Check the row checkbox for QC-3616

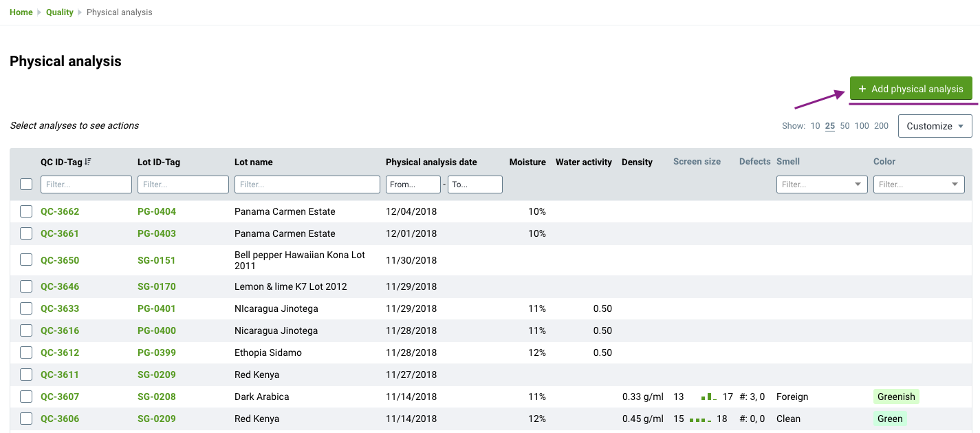tap(26, 330)
